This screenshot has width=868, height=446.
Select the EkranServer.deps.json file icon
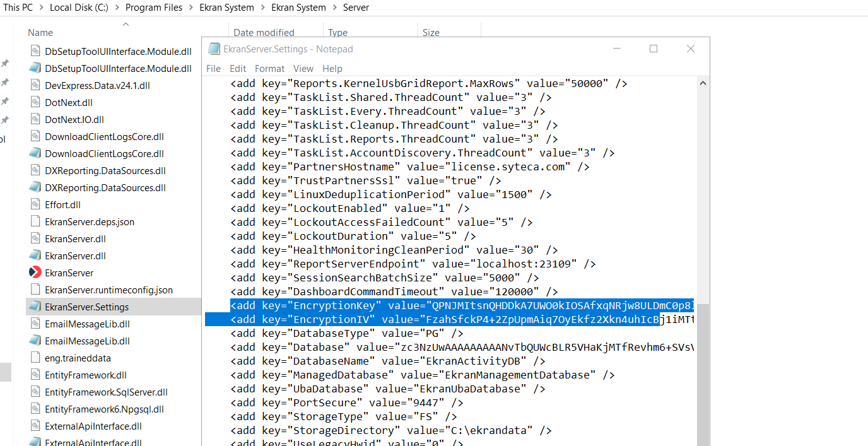35,221
